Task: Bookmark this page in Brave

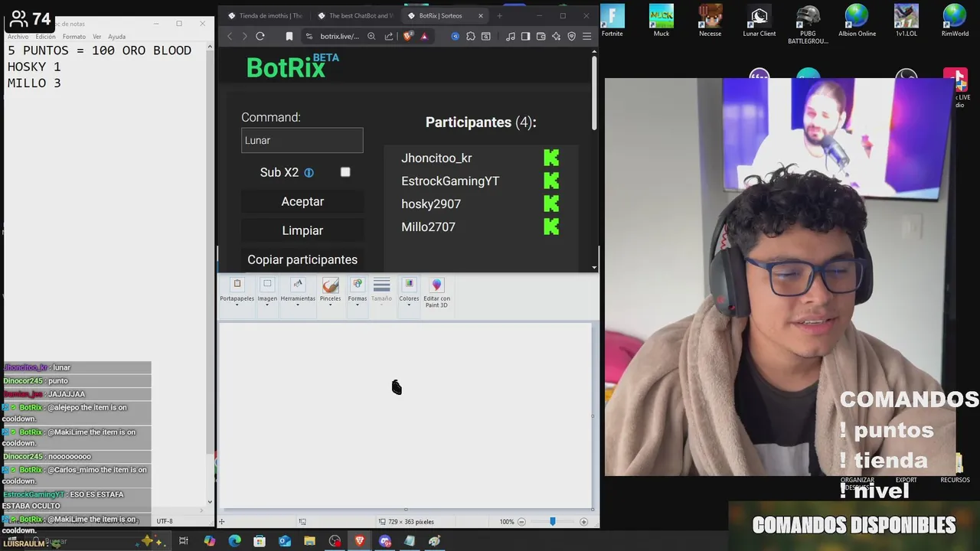Action: coord(289,36)
